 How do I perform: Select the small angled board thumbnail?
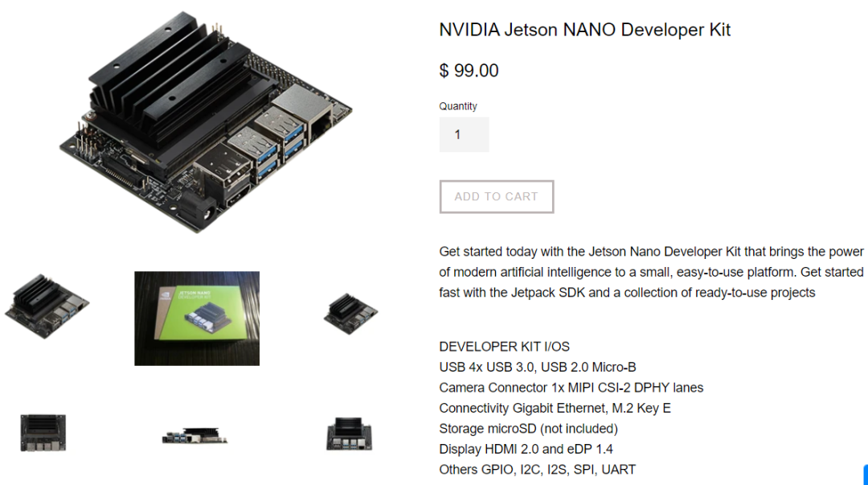350,314
